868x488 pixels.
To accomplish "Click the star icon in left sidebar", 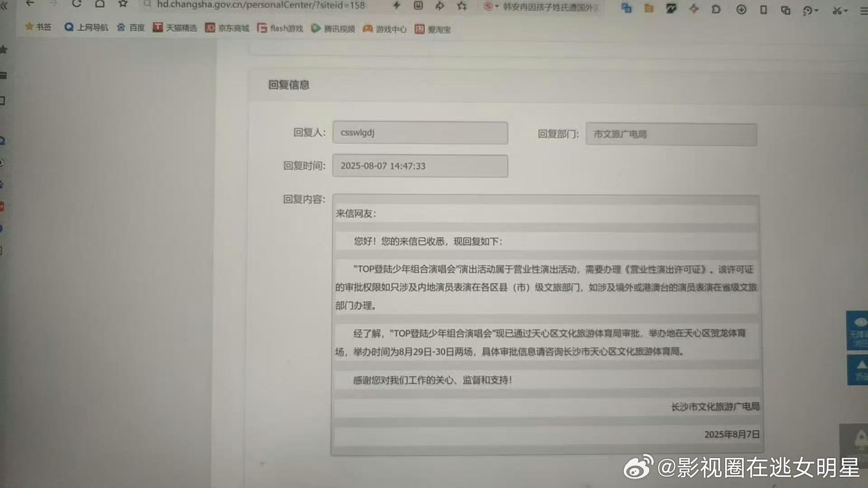I will pos(4,50).
